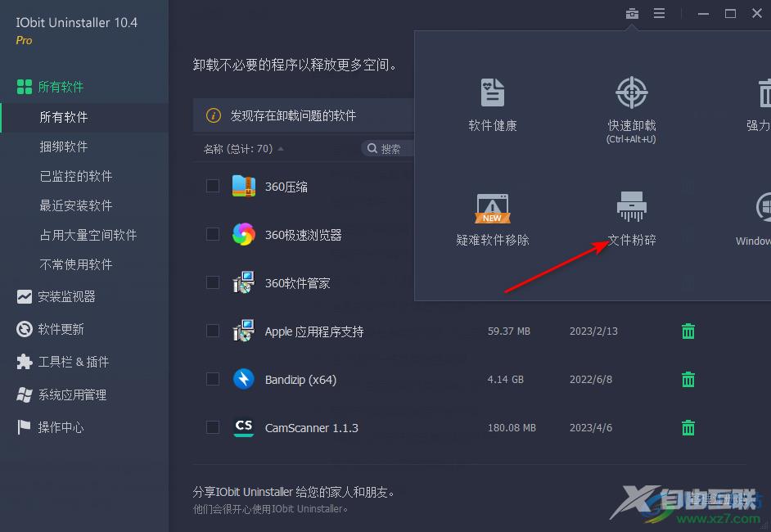The width and height of the screenshot is (771, 532).
Task: Click the search box (搜索)
Action: tap(387, 148)
